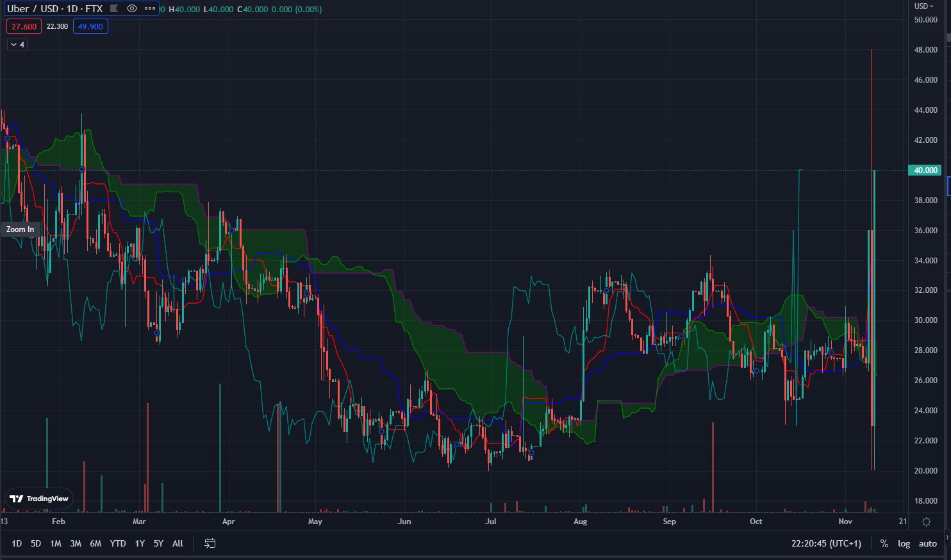Click the C40.000 close value in header

click(254, 10)
